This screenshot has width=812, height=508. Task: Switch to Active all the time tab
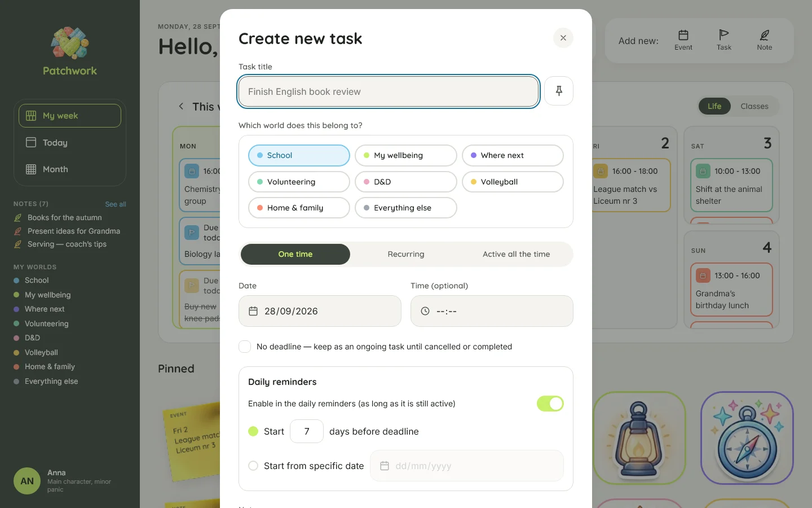point(516,254)
